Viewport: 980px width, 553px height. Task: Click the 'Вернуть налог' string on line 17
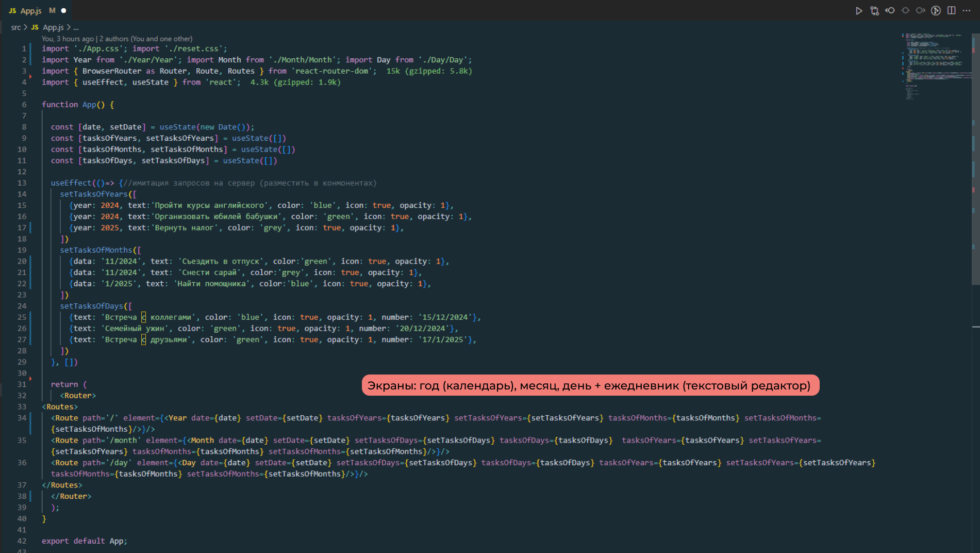pyautogui.click(x=185, y=227)
